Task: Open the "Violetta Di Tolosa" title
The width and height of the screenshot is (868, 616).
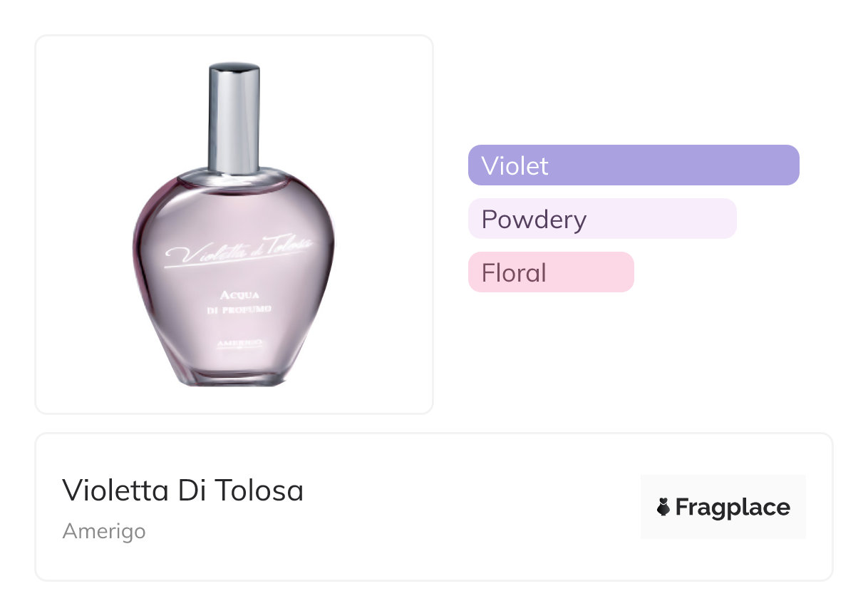Action: pyautogui.click(x=182, y=491)
